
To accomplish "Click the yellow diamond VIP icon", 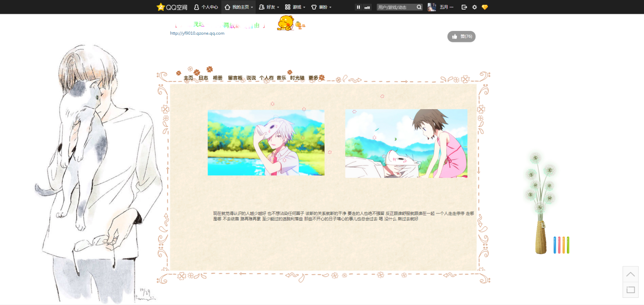I will point(485,7).
